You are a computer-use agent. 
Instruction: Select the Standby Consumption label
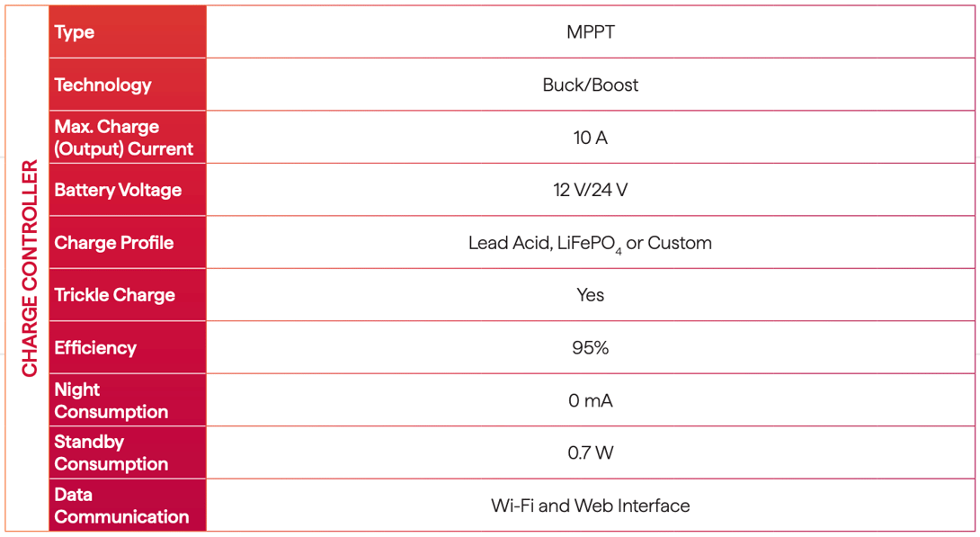[111, 452]
